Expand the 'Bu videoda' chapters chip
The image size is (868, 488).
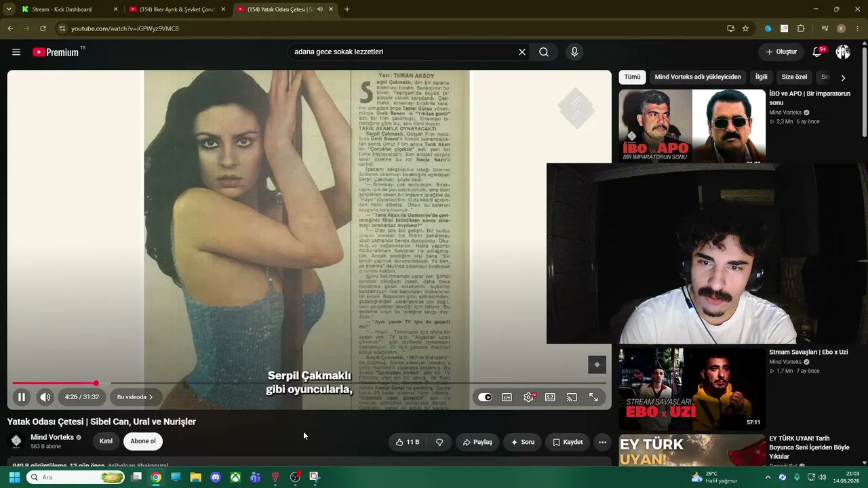[x=135, y=397]
